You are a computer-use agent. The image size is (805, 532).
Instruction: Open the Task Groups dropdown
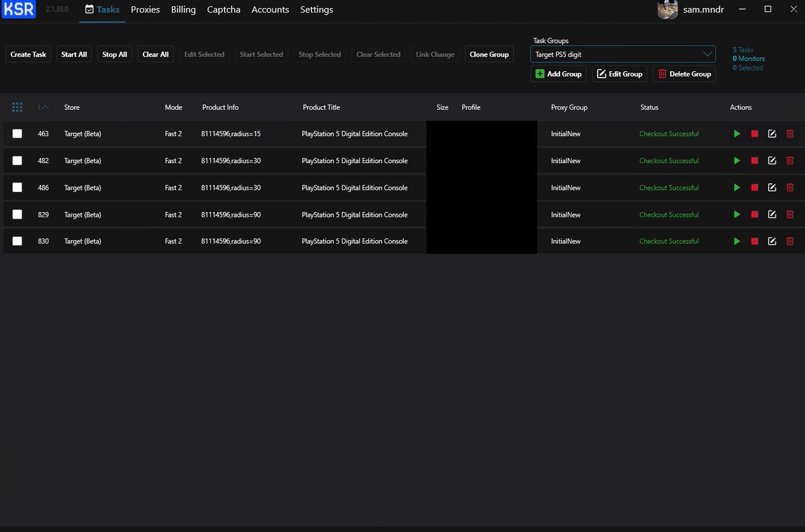click(x=623, y=54)
